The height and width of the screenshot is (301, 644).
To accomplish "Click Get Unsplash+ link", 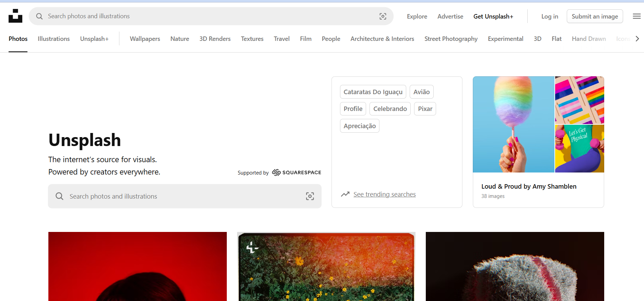I will [x=493, y=16].
